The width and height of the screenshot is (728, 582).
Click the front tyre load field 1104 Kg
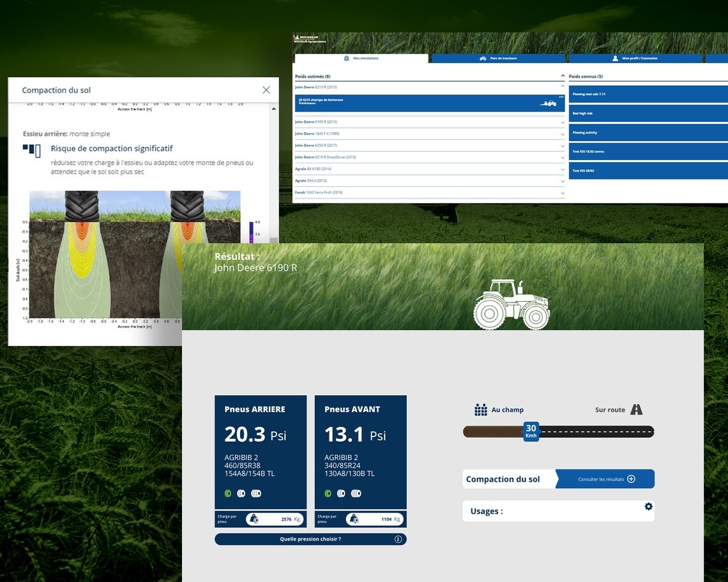374,519
